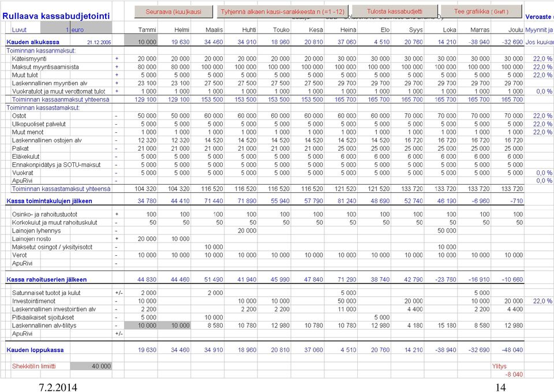Click the Seuraava (kuu)kausi button
This screenshot has width=554, height=392.
[174, 12]
